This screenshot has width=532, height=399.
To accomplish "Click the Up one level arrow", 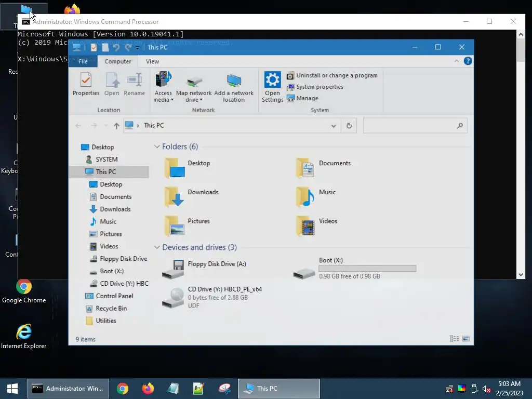I will coord(116,126).
